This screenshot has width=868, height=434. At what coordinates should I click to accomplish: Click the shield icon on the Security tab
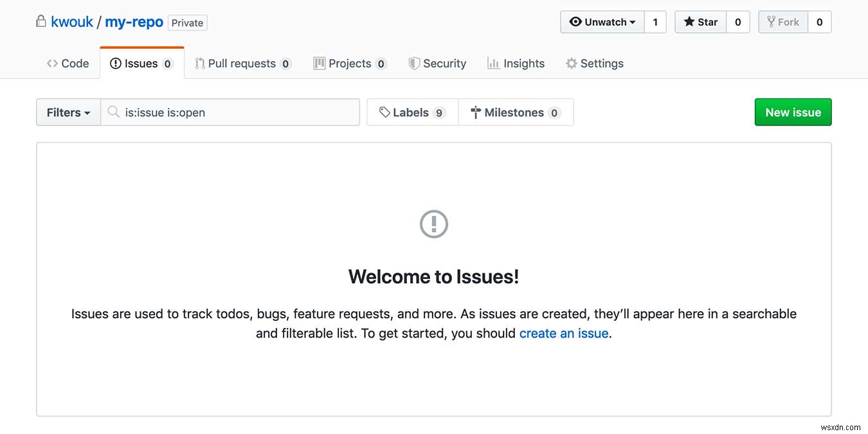413,63
